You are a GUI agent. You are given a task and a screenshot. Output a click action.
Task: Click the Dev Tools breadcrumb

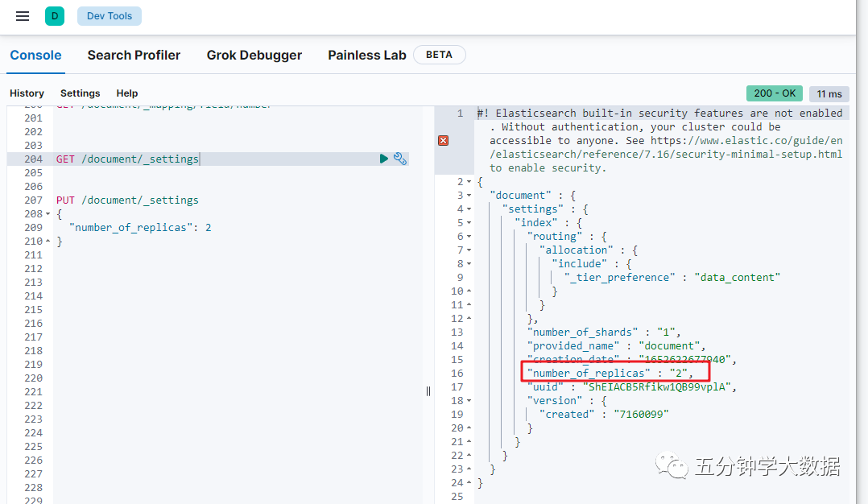[110, 16]
